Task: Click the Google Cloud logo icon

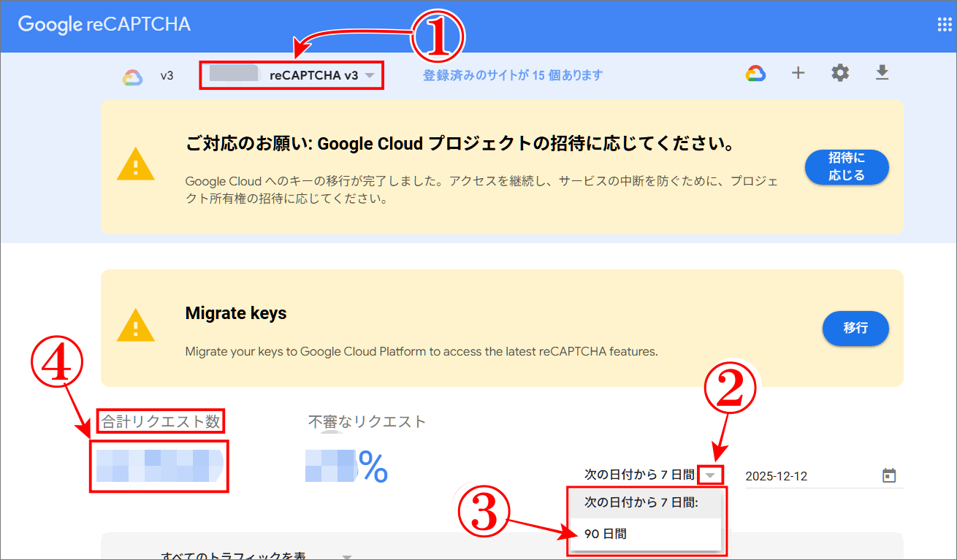Action: click(756, 73)
